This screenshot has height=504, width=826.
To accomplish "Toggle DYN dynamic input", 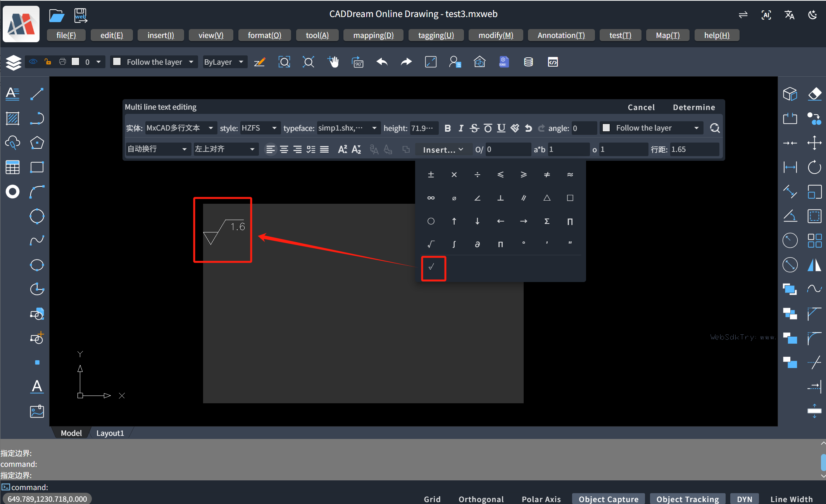I will [744, 499].
